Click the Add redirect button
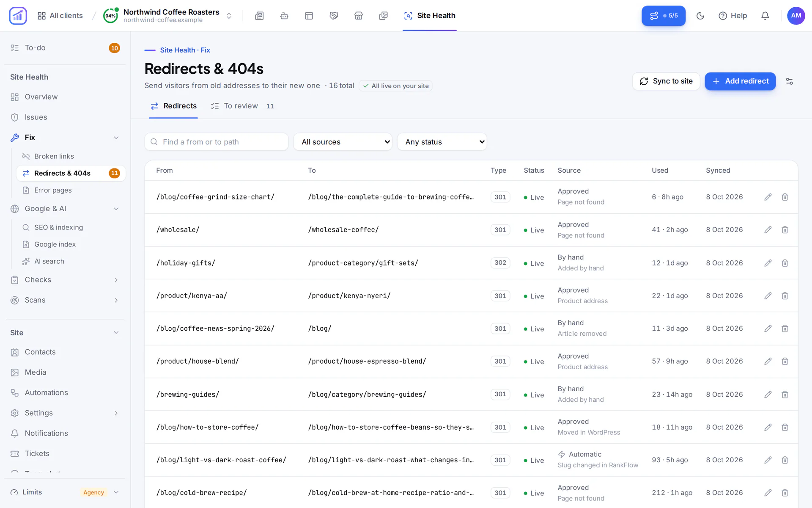Screen dimensions: 812x508 pyautogui.click(x=740, y=81)
